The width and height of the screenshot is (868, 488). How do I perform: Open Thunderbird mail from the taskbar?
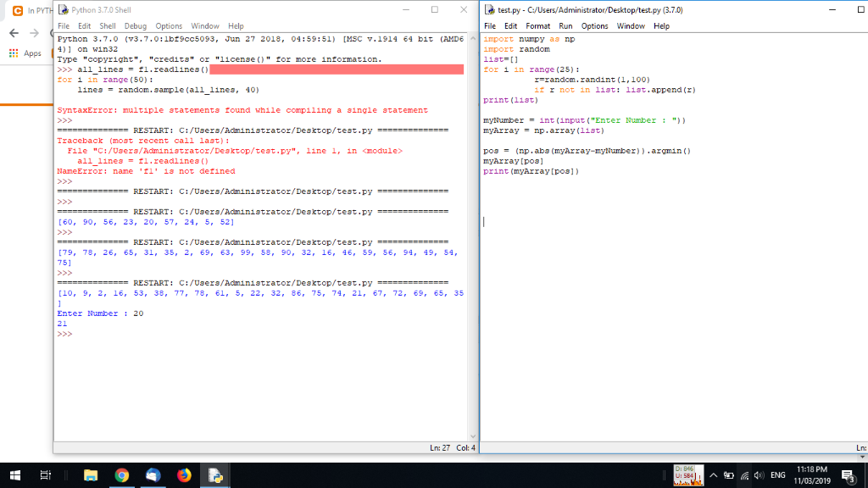tap(153, 475)
